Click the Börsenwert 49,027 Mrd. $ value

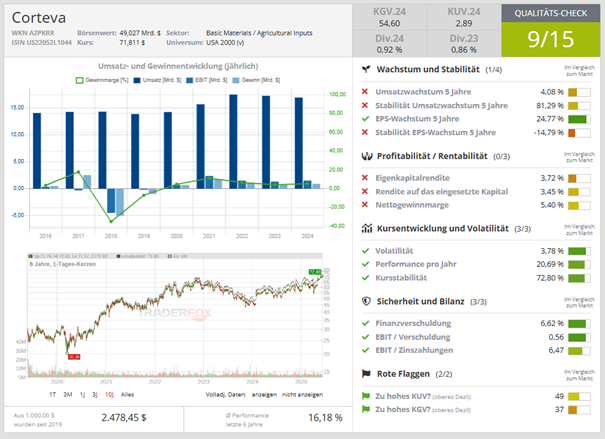(x=140, y=33)
